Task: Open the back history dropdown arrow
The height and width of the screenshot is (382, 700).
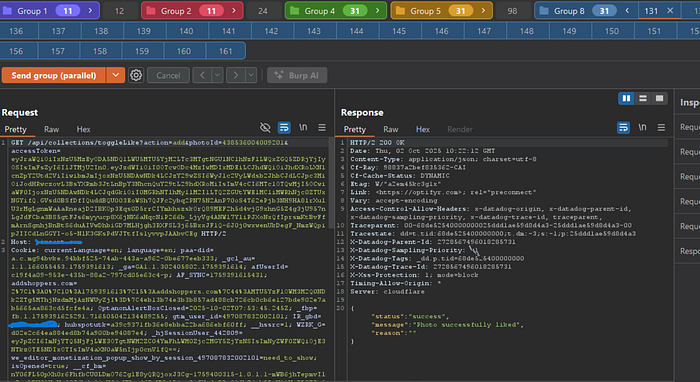Action: point(217,75)
